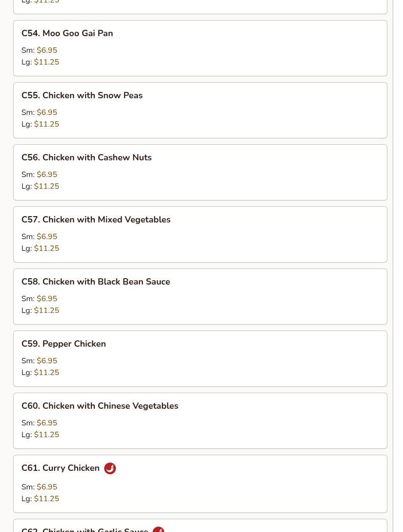Screen dimensions: 403x532
Task: Click the C62 Chicken with Garlic Sauce title
Action: (x=85, y=530)
